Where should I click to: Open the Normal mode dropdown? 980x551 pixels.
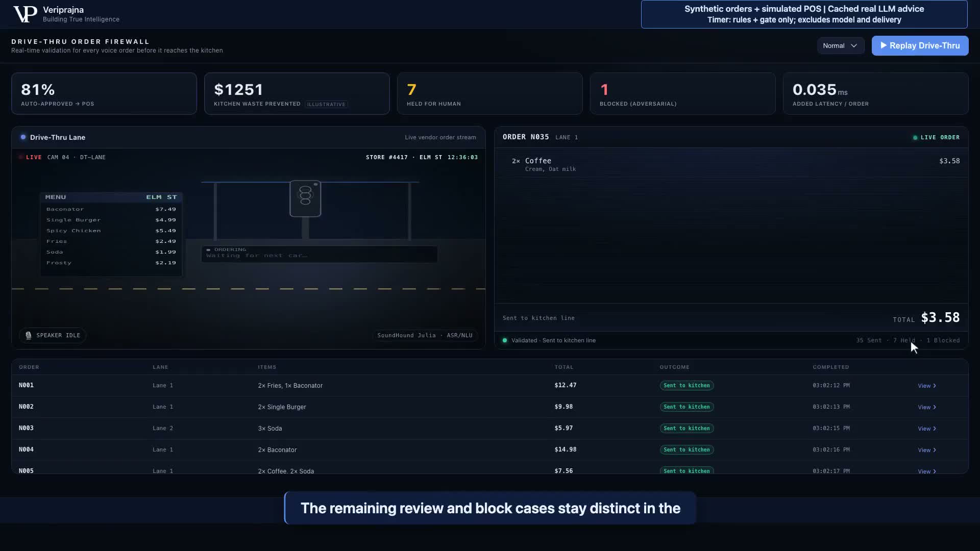tap(840, 46)
